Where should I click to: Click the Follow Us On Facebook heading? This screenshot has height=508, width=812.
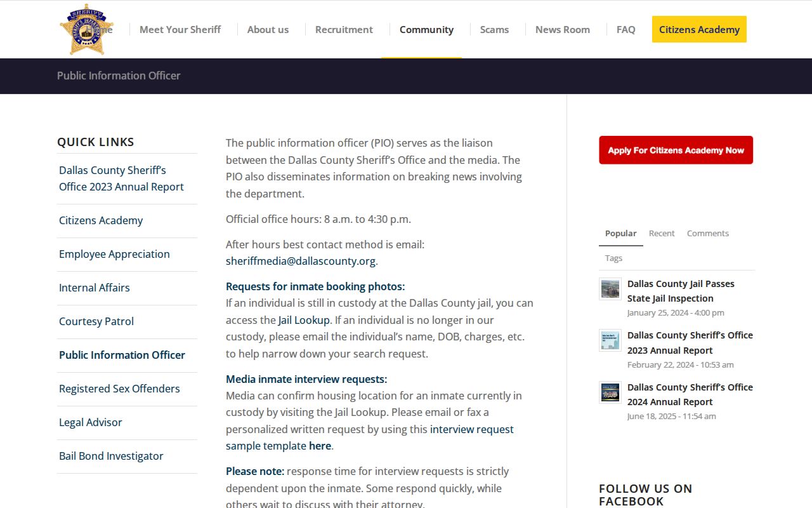645,495
